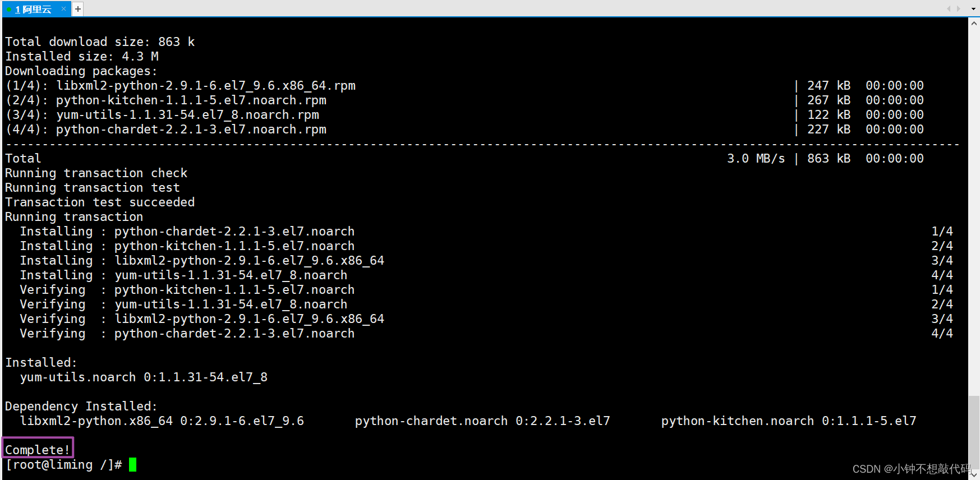Click the '3.0 MB/s' speed value
The image size is (980, 480).
pos(756,159)
